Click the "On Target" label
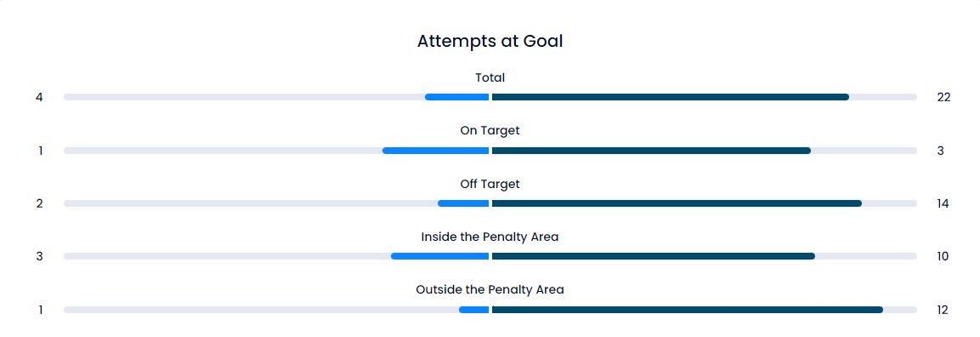This screenshot has width=980, height=337. click(490, 131)
